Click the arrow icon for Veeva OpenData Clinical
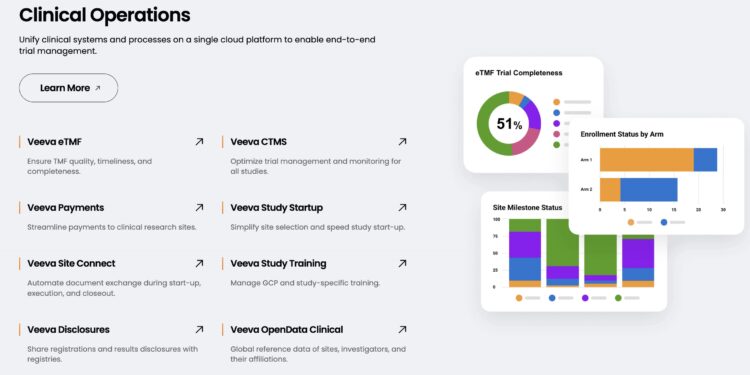This screenshot has width=750, height=375. click(x=402, y=330)
